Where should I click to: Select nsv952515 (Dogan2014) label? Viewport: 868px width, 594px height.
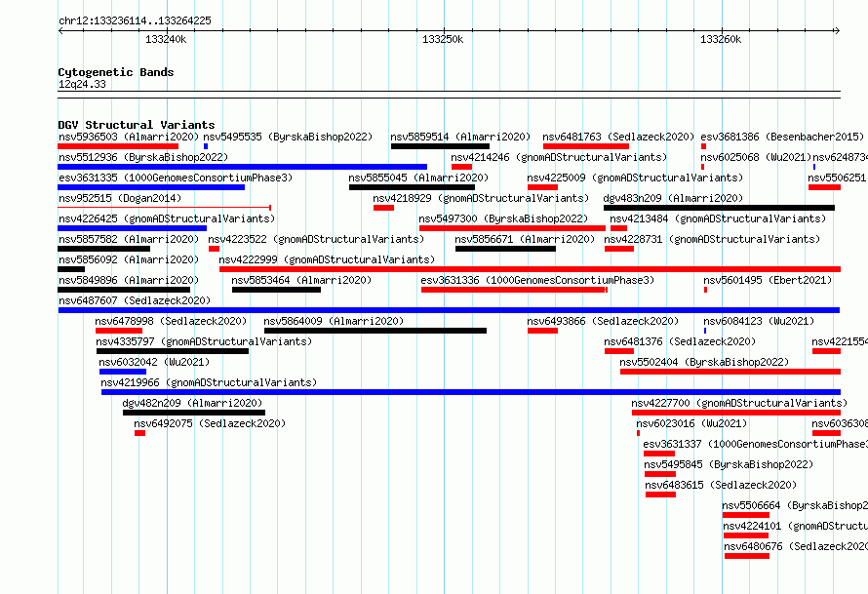pyautogui.click(x=120, y=198)
